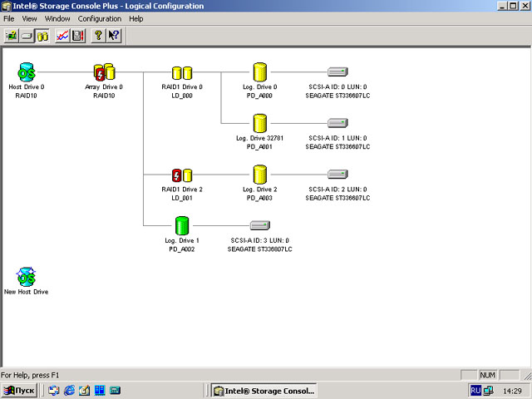Open the Window menu
This screenshot has height=399, width=532.
tap(57, 18)
